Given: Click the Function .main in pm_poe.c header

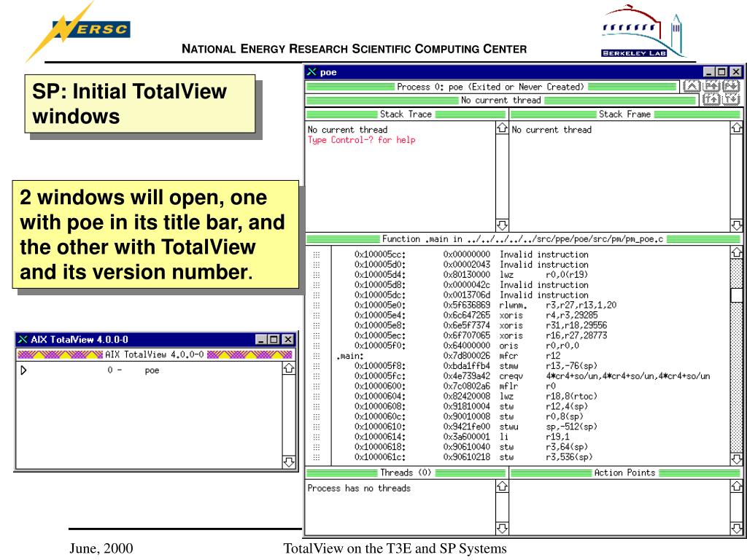Looking at the screenshot, I should pos(523,239).
